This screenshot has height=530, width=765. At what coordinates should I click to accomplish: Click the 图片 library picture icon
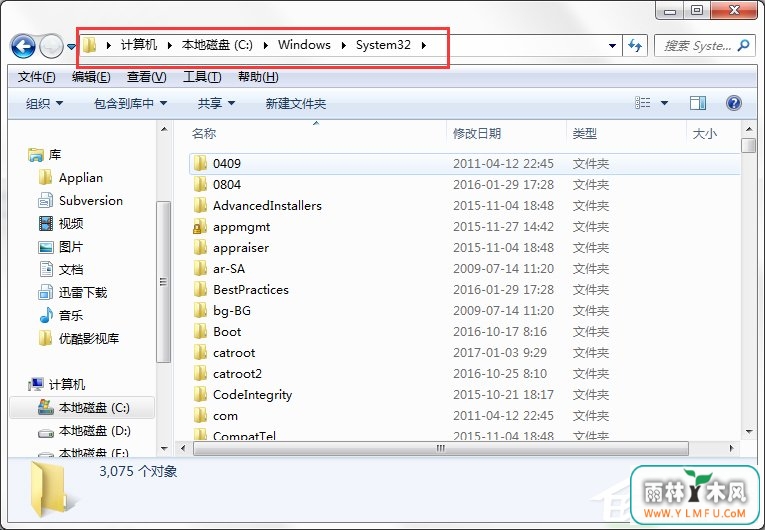pos(45,247)
